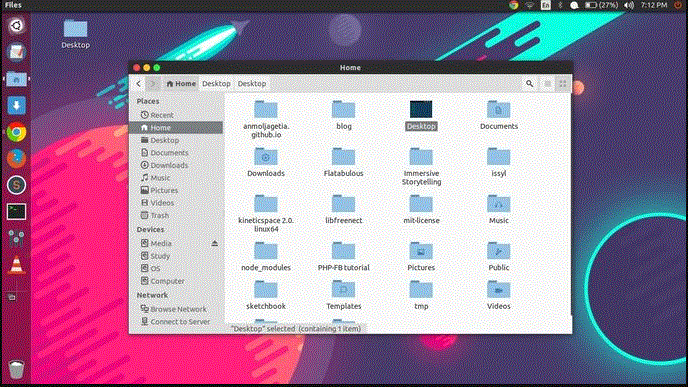Go back with the left arrow
The width and height of the screenshot is (688, 387).
point(139,83)
